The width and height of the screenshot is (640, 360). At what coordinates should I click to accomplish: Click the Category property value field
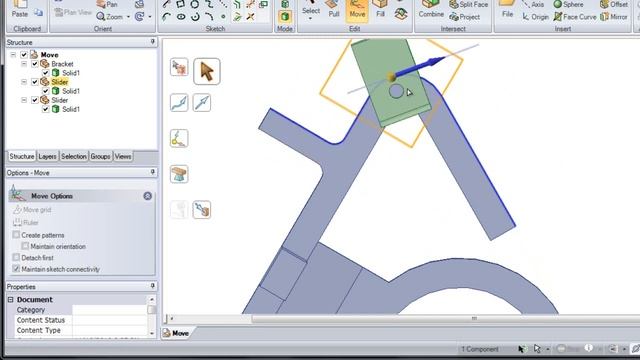coord(109,310)
